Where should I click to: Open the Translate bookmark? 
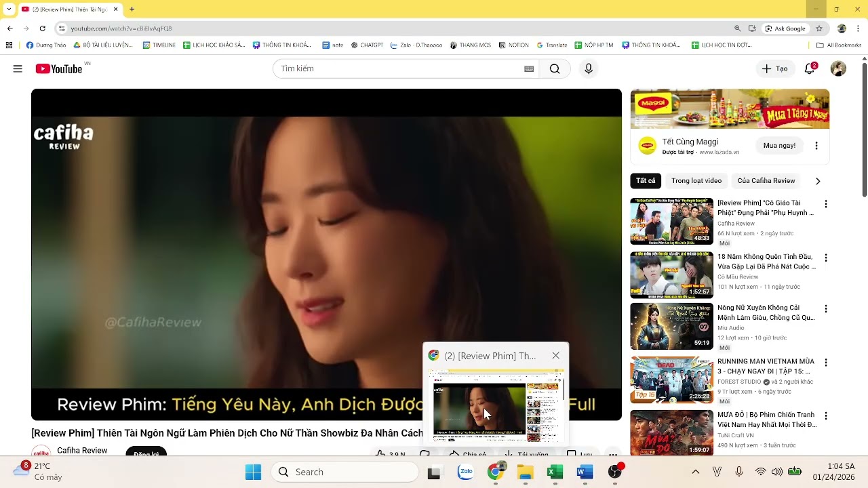click(552, 45)
